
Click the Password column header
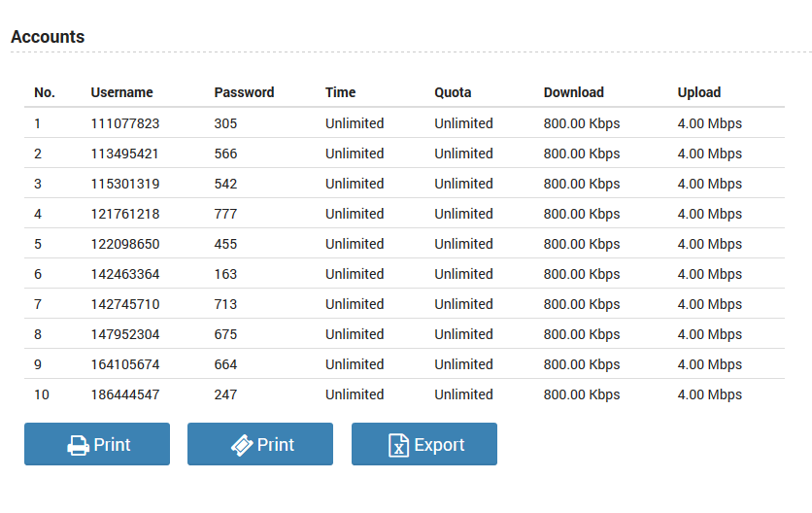(x=244, y=92)
